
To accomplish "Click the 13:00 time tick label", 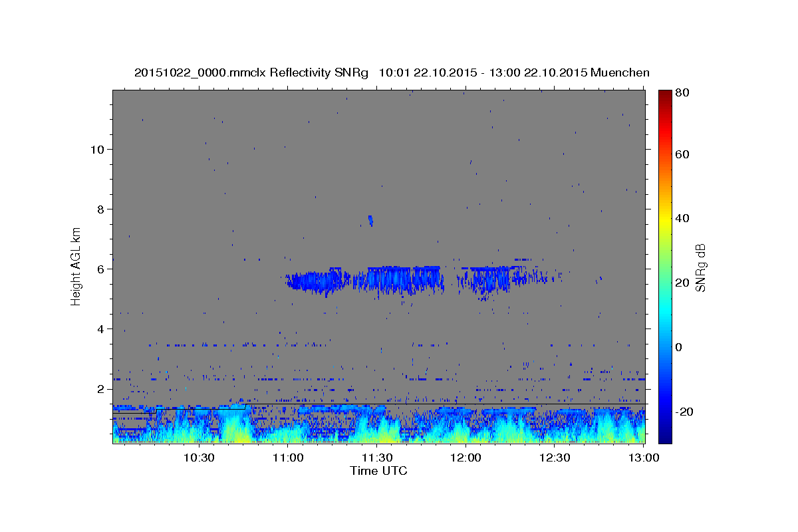I will click(x=643, y=458).
